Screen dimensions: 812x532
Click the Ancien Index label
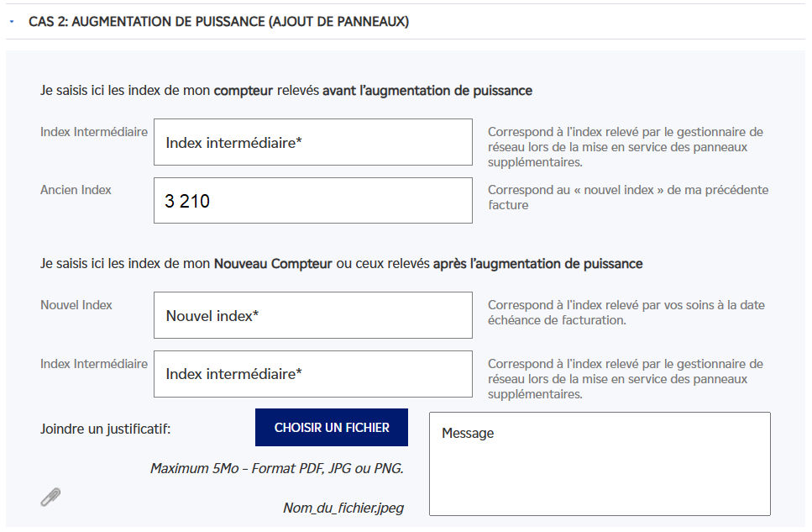tap(76, 190)
